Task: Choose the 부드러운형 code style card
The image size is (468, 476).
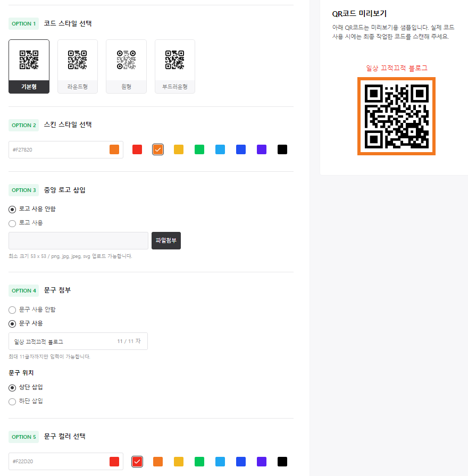Action: tap(175, 66)
